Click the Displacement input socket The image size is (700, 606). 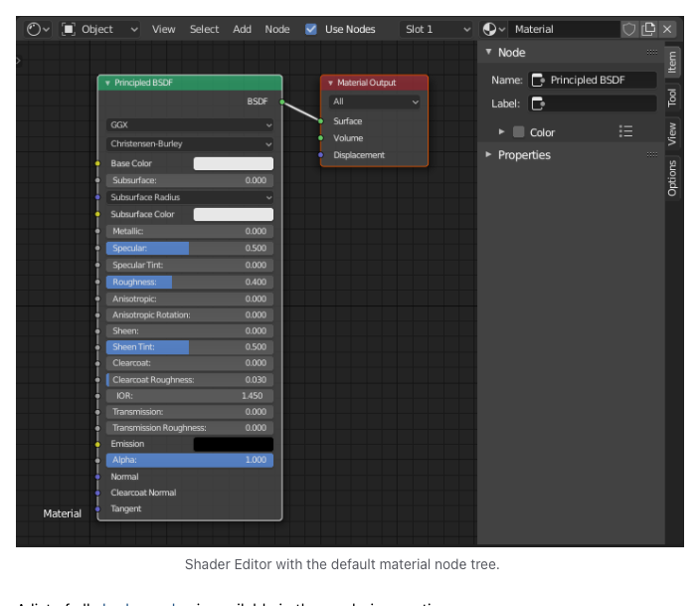(x=320, y=155)
